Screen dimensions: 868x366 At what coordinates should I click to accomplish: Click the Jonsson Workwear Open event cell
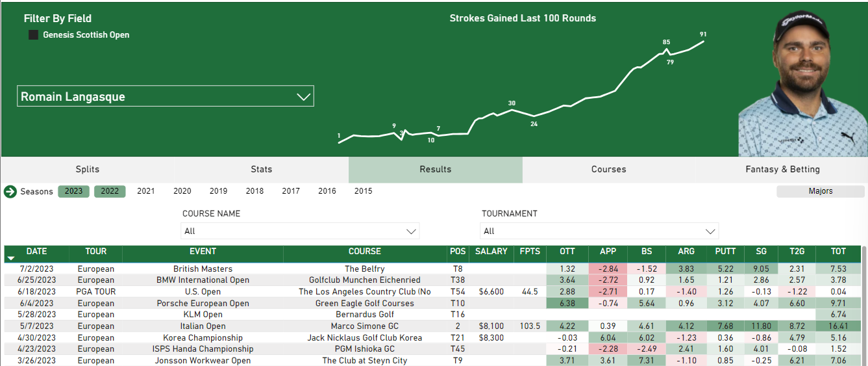coord(203,361)
